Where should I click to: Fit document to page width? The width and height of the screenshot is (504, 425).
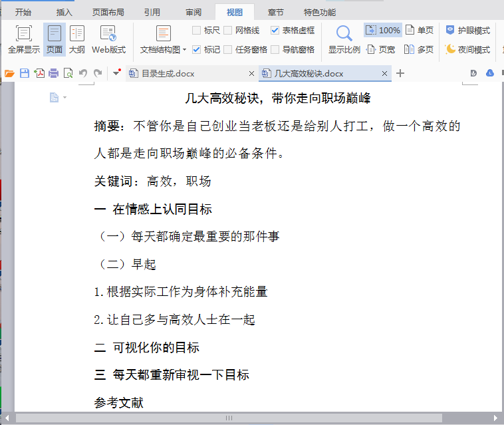click(381, 49)
